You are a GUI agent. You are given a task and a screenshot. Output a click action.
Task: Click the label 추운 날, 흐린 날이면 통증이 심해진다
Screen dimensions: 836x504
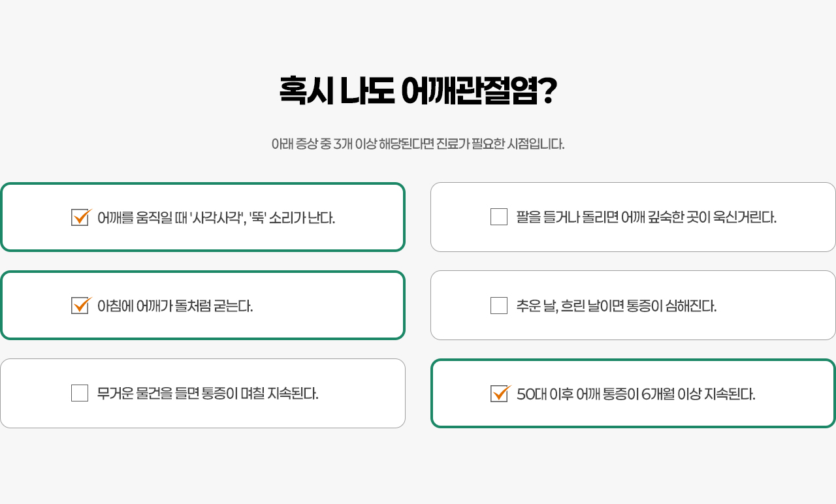[617, 306]
